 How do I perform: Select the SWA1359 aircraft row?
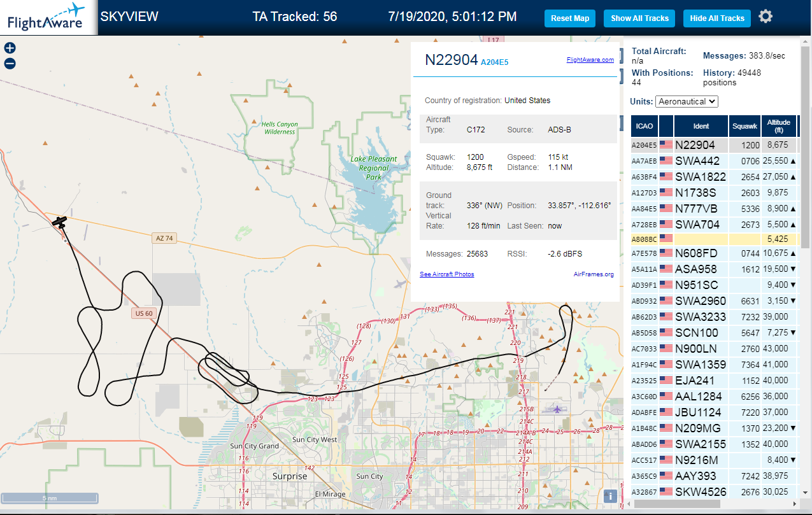pos(715,364)
